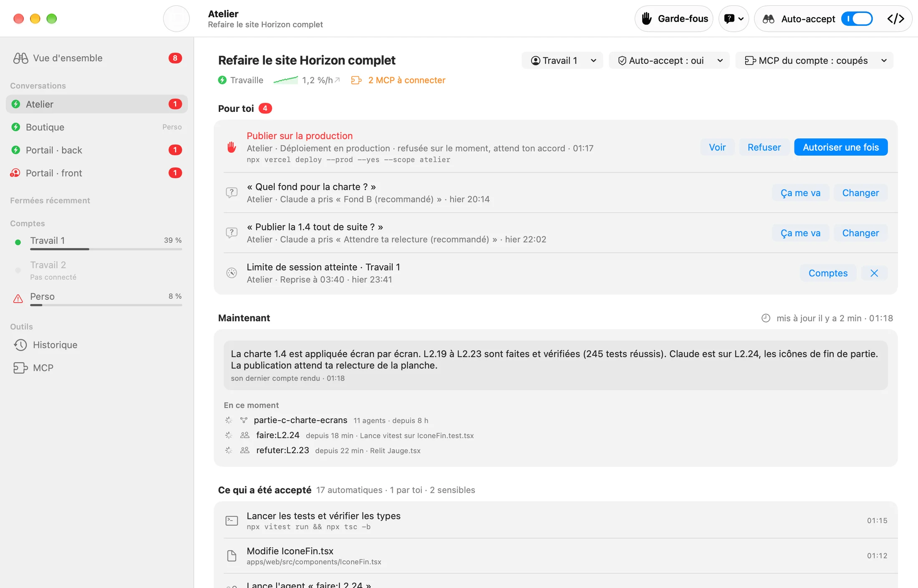Viewport: 918px width, 588px height.
Task: Click path "apps/web/src/components/IconeFin.tsx"
Action: tap(314, 562)
